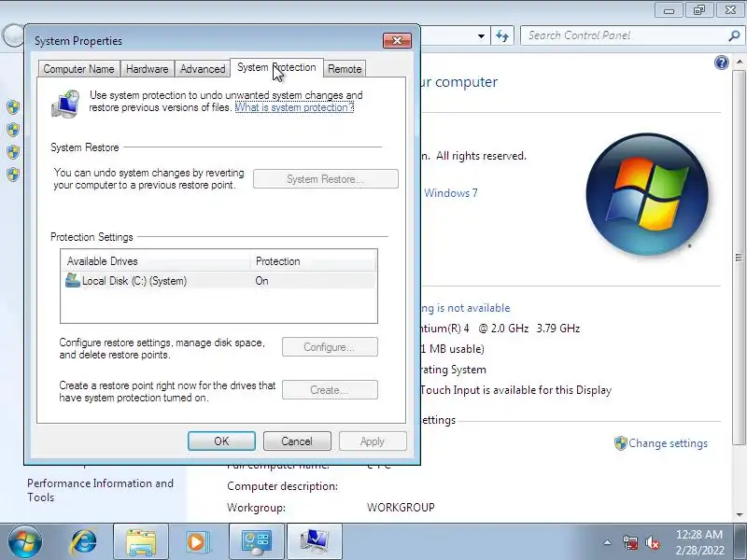Confirm with the OK button
The image size is (747, 560).
221,441
